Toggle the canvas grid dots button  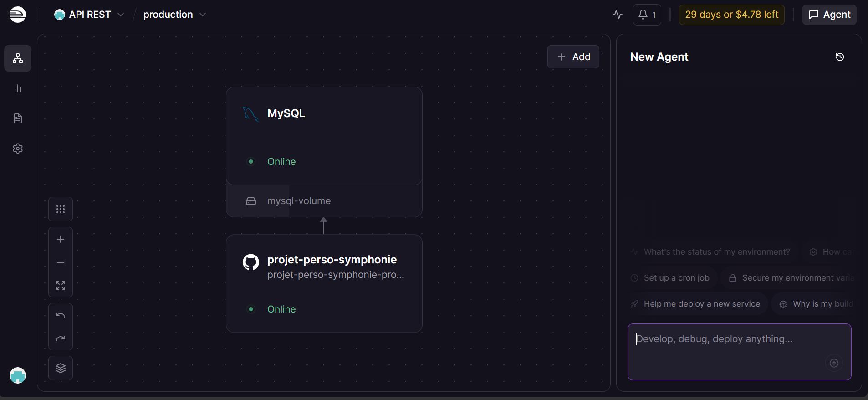[x=61, y=209]
